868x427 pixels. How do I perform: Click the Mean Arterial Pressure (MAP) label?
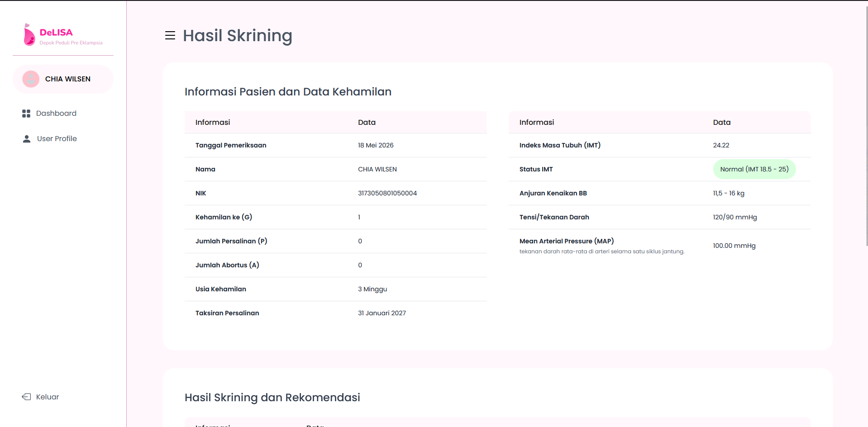tap(567, 241)
